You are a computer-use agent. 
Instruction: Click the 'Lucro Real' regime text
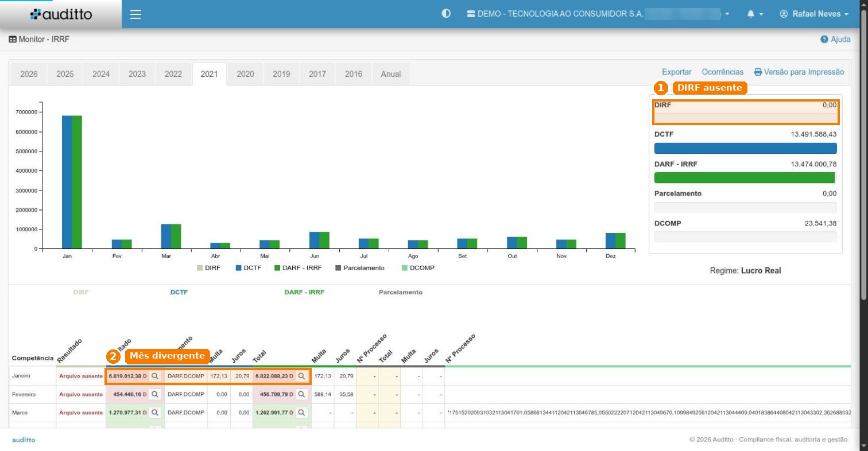(761, 271)
